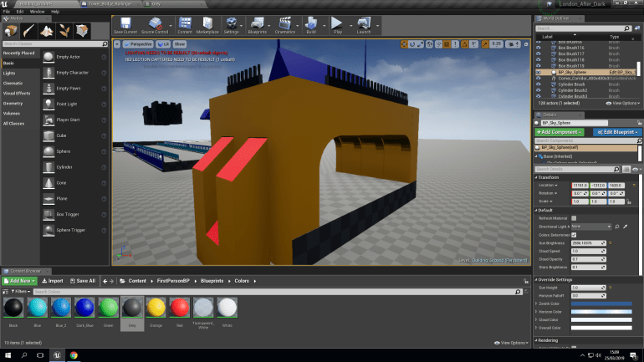This screenshot has height=362, width=644.
Task: Click the Launch toolbar icon
Action: click(364, 25)
